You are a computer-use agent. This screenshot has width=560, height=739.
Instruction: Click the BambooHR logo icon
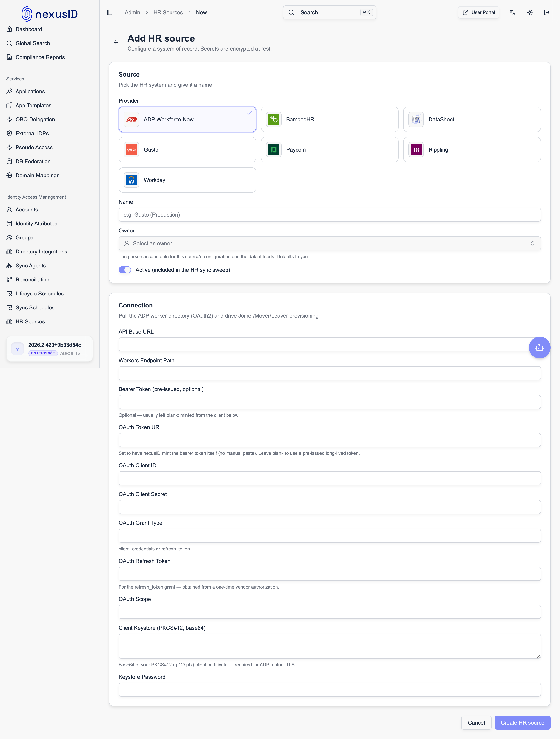click(274, 119)
